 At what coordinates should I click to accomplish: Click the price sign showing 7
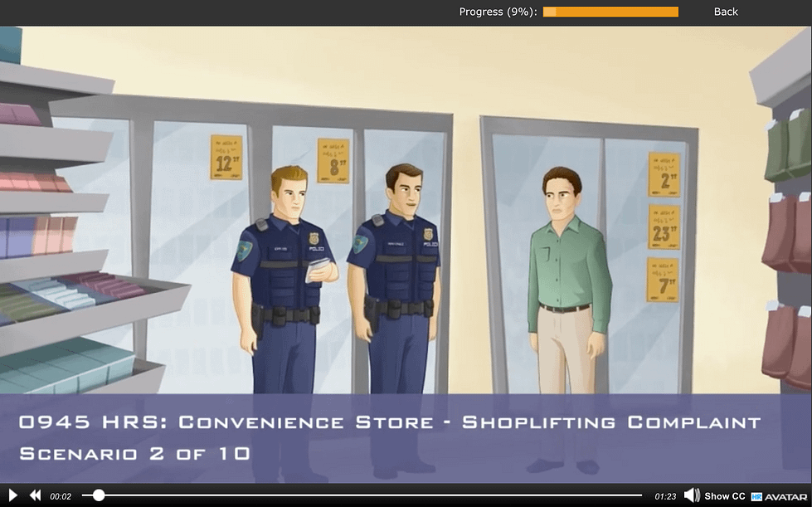663,280
